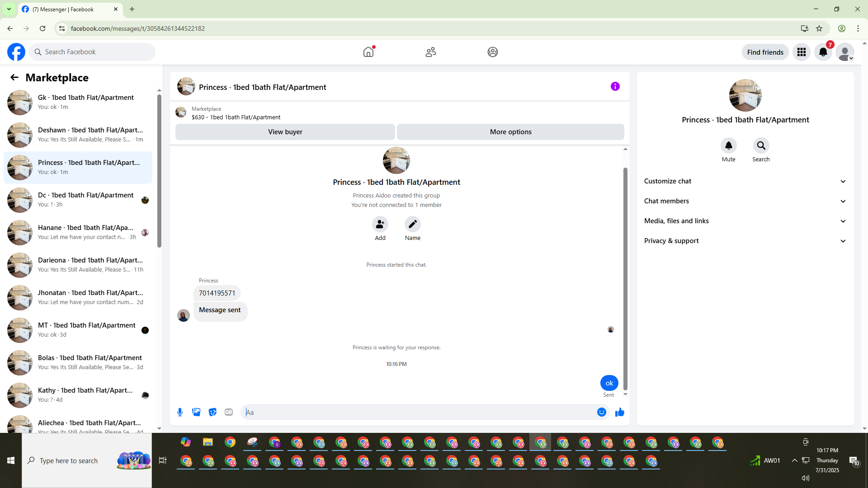Open the emoji picker in message box

tap(601, 412)
